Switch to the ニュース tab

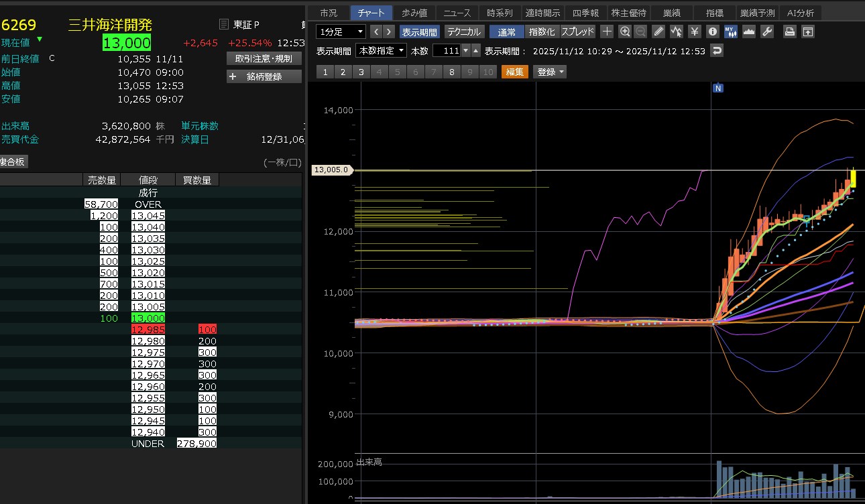click(457, 13)
